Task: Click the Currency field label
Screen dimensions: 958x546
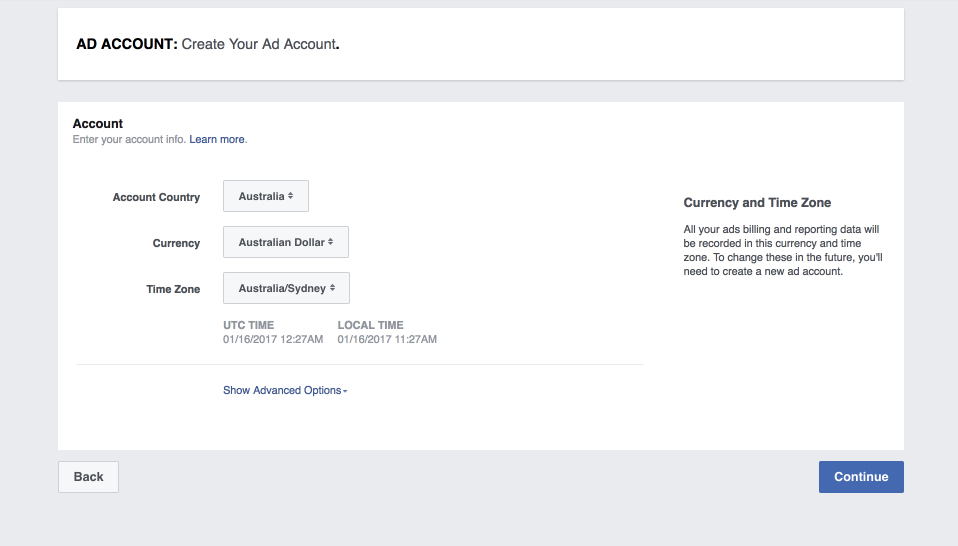Action: (x=177, y=243)
